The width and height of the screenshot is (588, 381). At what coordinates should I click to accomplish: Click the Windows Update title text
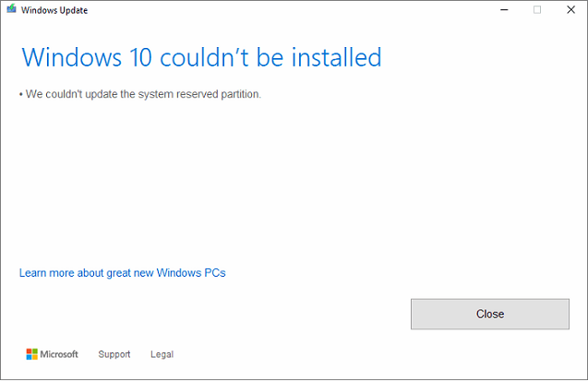pyautogui.click(x=54, y=10)
